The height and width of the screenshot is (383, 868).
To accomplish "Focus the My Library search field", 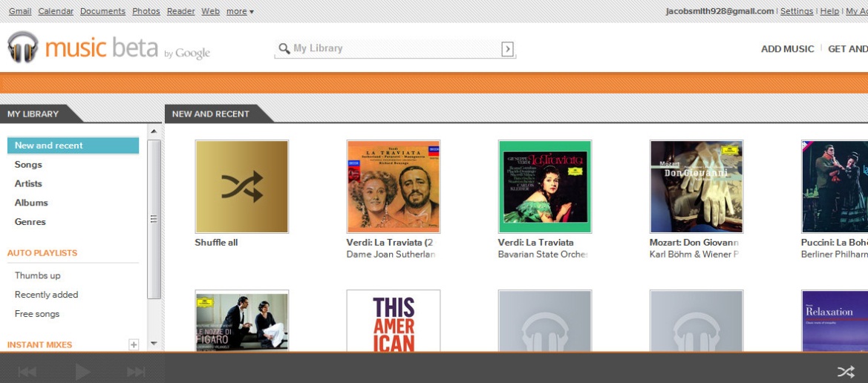I will click(x=396, y=49).
